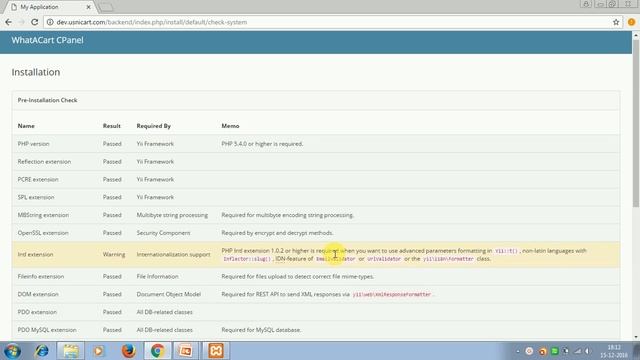Go back with the browser back arrow
This screenshot has width=640, height=360.
coord(9,22)
